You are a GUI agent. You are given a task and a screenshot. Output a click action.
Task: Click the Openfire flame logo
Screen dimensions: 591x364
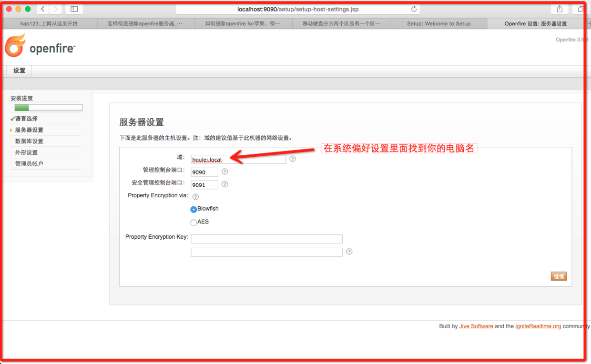[x=15, y=46]
